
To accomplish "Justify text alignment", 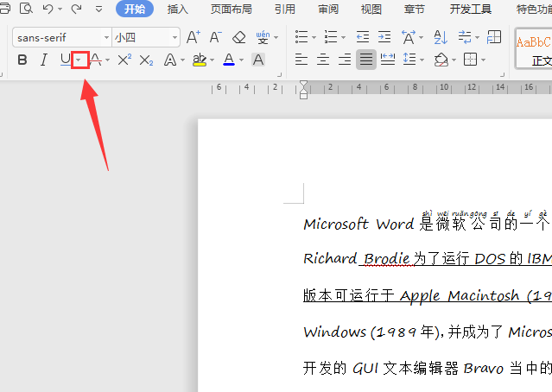I will [366, 60].
